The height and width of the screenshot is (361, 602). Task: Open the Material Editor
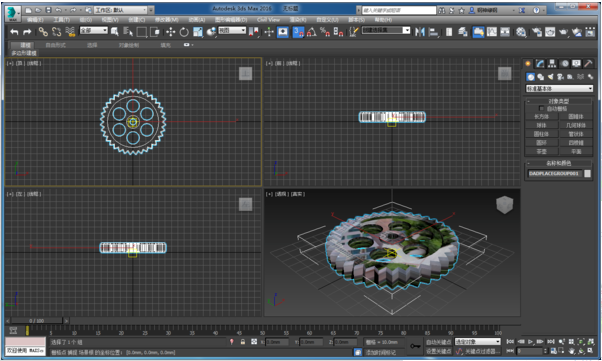pos(521,32)
